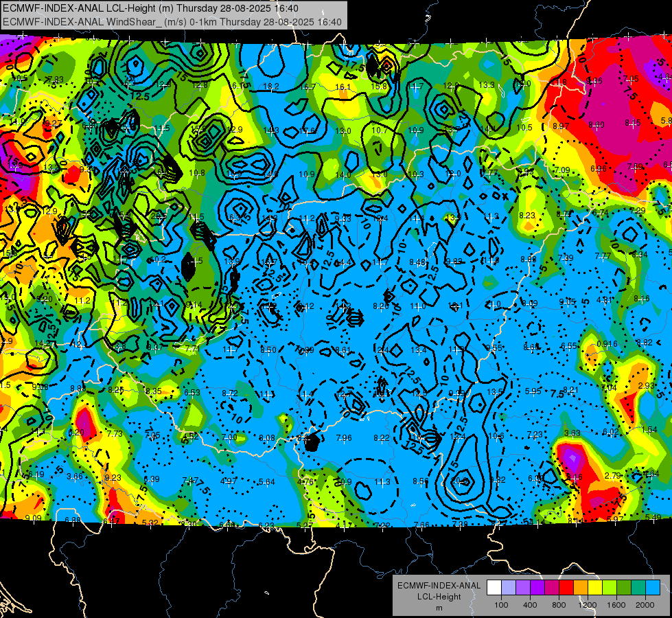Click the grid value 3.63
Image resolution: width=672 pixels, height=618 pixels.
572,433
